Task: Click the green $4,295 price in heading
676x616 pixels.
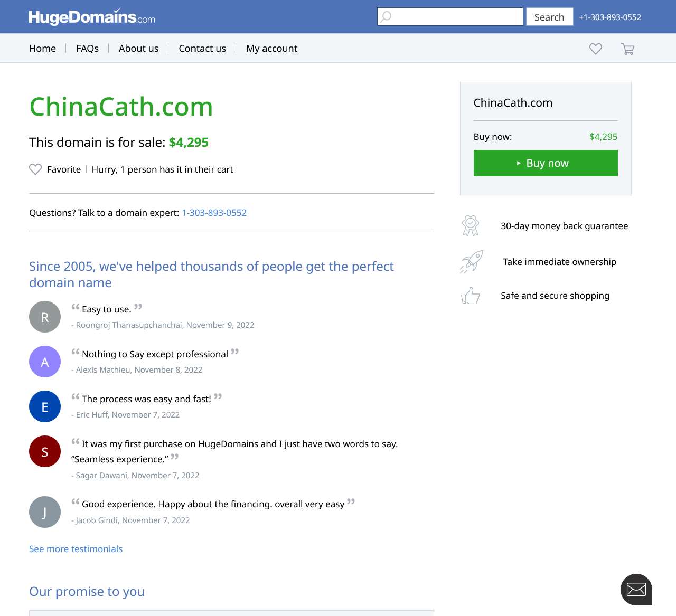Action: [x=189, y=143]
